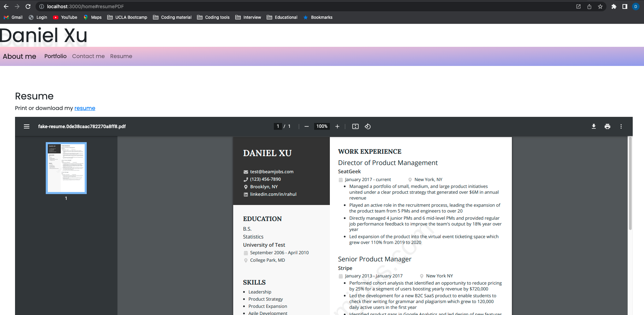Open the PDF more options menu
Image resolution: width=644 pixels, height=315 pixels.
pos(621,126)
